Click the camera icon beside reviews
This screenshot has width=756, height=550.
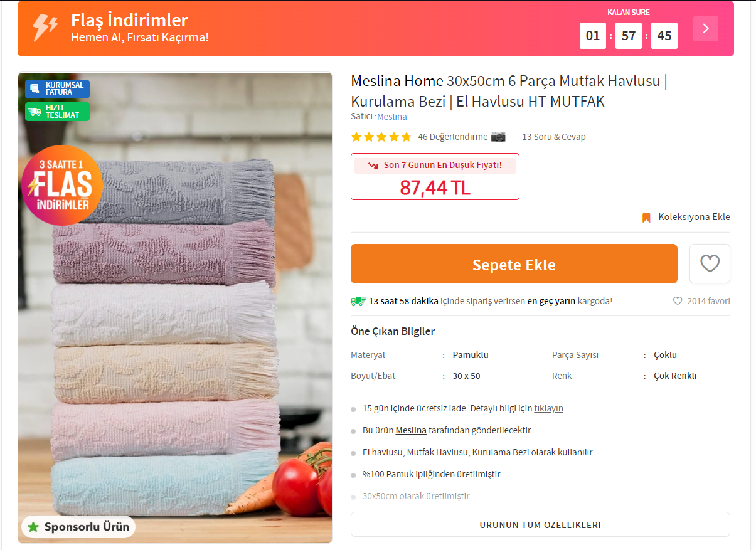(498, 137)
